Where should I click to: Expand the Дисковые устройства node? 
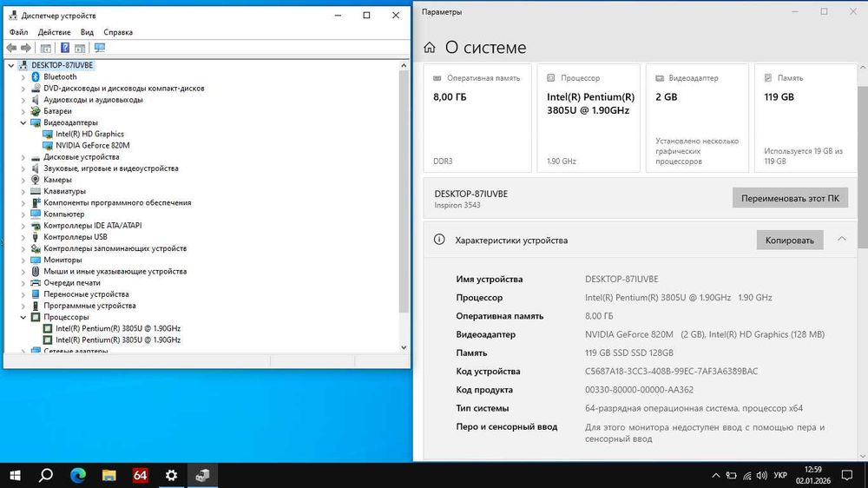click(x=23, y=157)
